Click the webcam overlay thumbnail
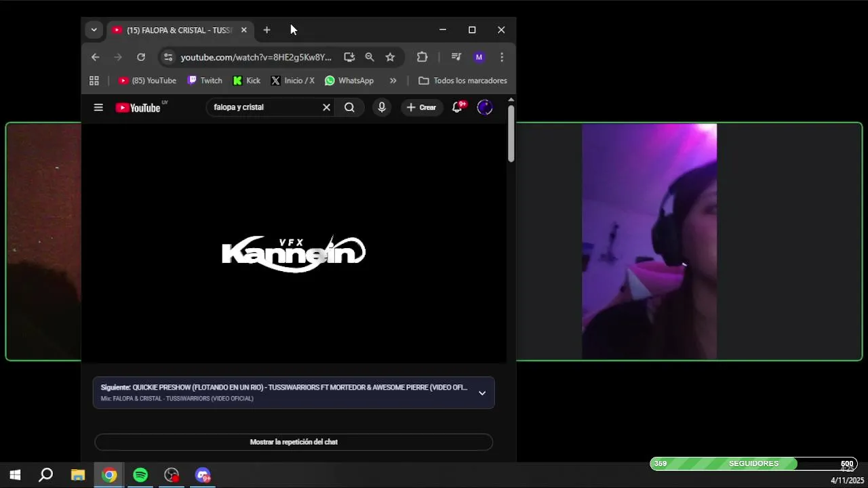868x488 pixels. click(x=649, y=241)
